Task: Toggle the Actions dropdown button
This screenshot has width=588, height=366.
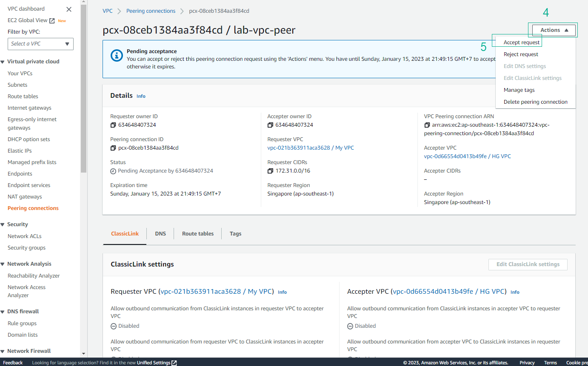Action: point(554,30)
